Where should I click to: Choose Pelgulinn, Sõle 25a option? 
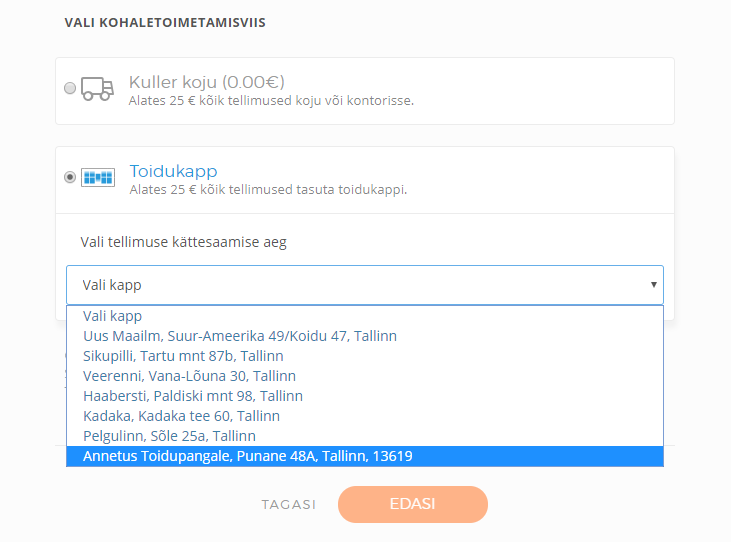(365, 436)
